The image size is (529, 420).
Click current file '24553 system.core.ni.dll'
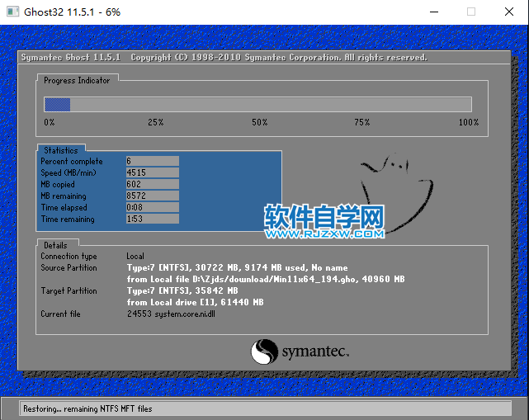[x=171, y=314]
